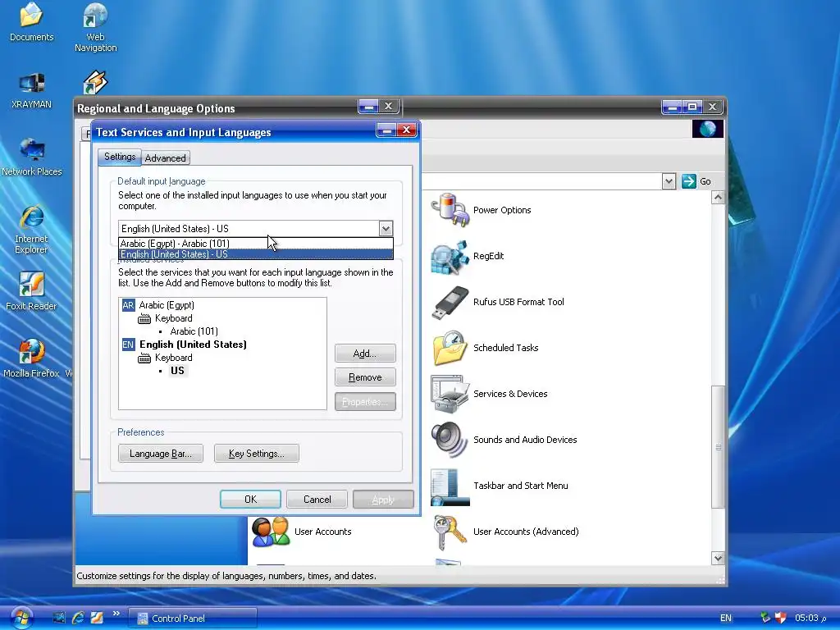840x630 pixels.
Task: Minimize Text Services and Input Languages dialog
Action: (386, 130)
